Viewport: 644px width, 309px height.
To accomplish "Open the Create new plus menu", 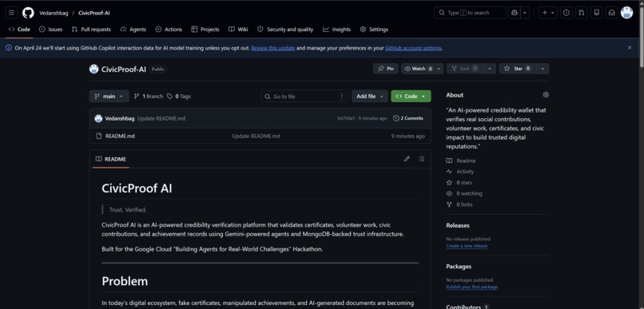I will click(548, 13).
